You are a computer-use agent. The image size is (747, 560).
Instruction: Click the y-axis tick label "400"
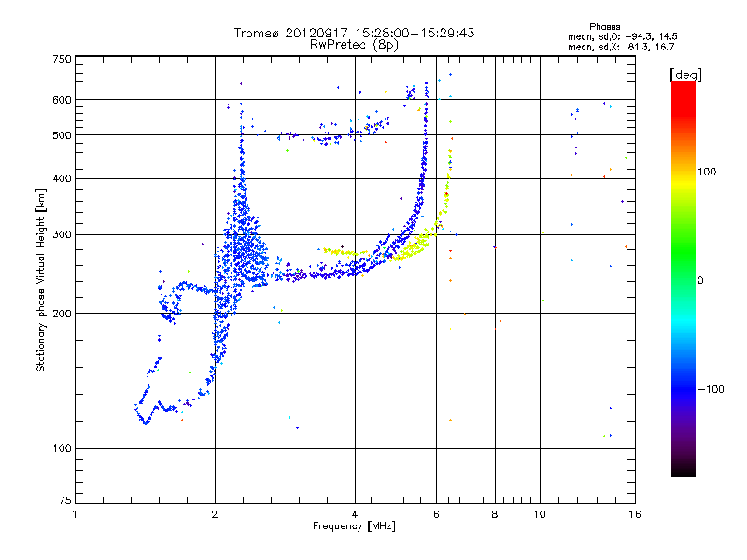pos(62,179)
